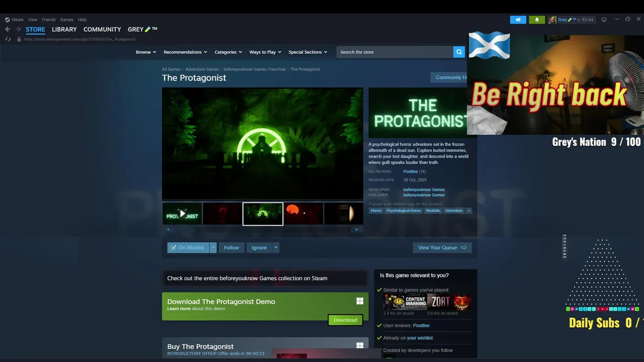Click the Grey profile avatar picture
Image resolution: width=644 pixels, height=362 pixels.
[552, 20]
